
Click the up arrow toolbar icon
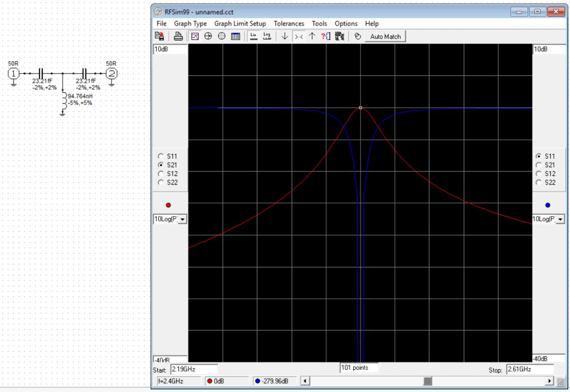(x=311, y=37)
